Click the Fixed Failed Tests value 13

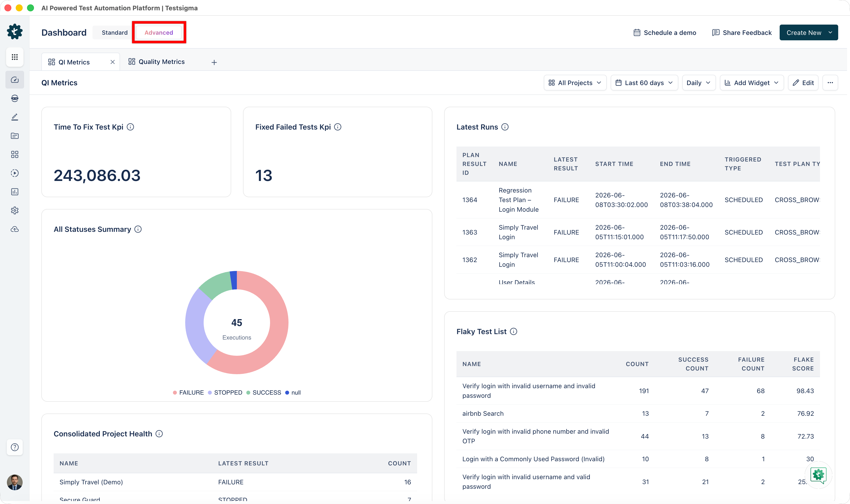pos(264,176)
